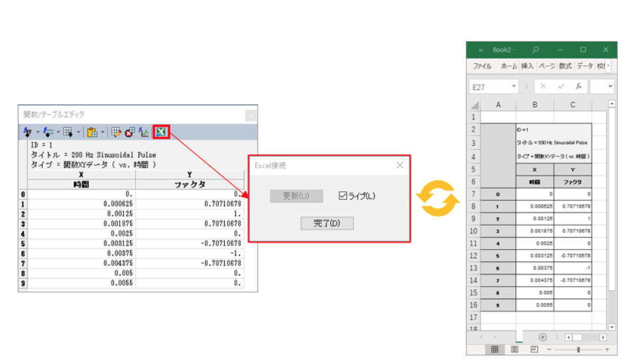Select Excel cell ファクタ header
The image size is (633, 364).
[573, 182]
